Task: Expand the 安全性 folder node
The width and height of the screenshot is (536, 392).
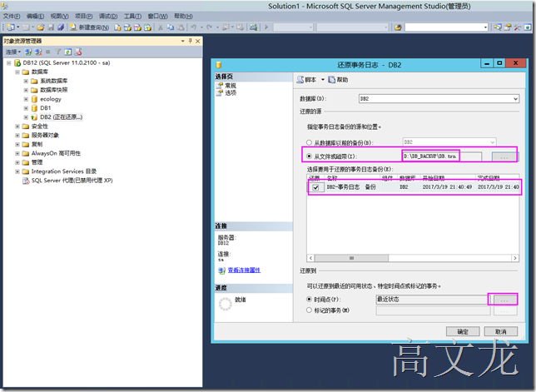Action: tap(17, 127)
